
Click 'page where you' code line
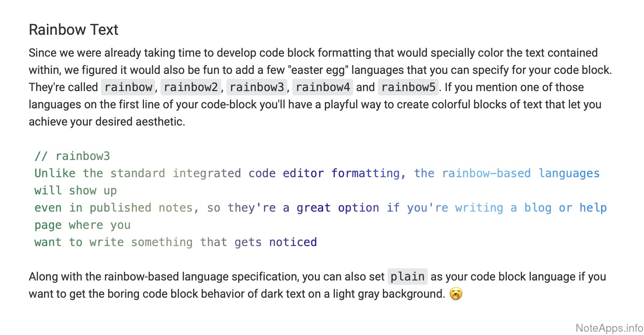click(82, 225)
